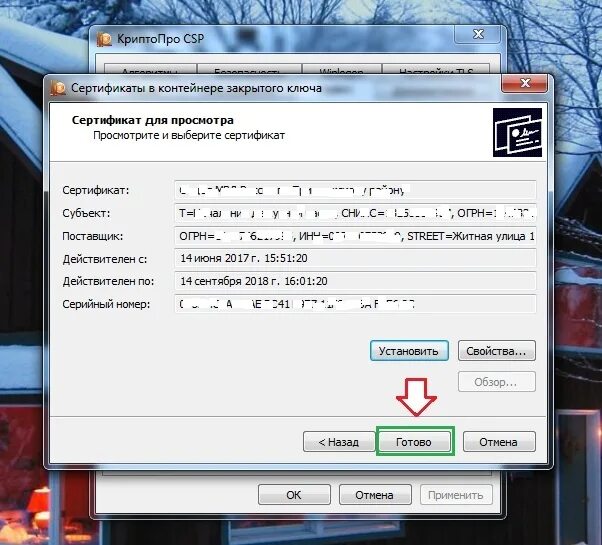The height and width of the screenshot is (545, 602).
Task: Close the certificates dialog with red X
Action: [525, 83]
